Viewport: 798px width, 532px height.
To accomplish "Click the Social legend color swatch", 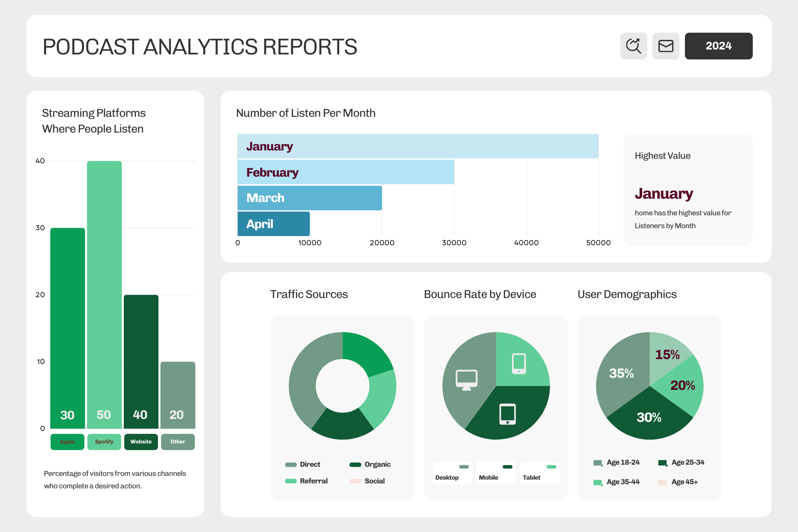I will click(x=355, y=481).
